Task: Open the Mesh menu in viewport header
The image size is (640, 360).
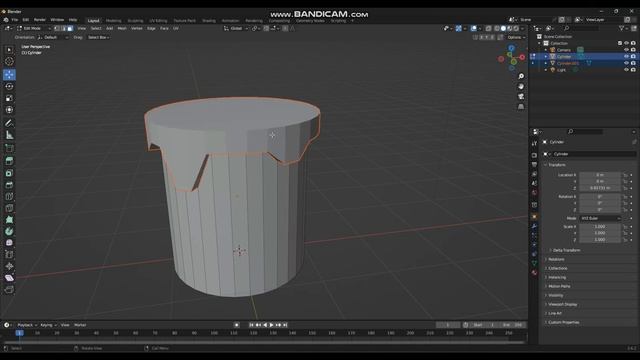Action: pos(122,28)
